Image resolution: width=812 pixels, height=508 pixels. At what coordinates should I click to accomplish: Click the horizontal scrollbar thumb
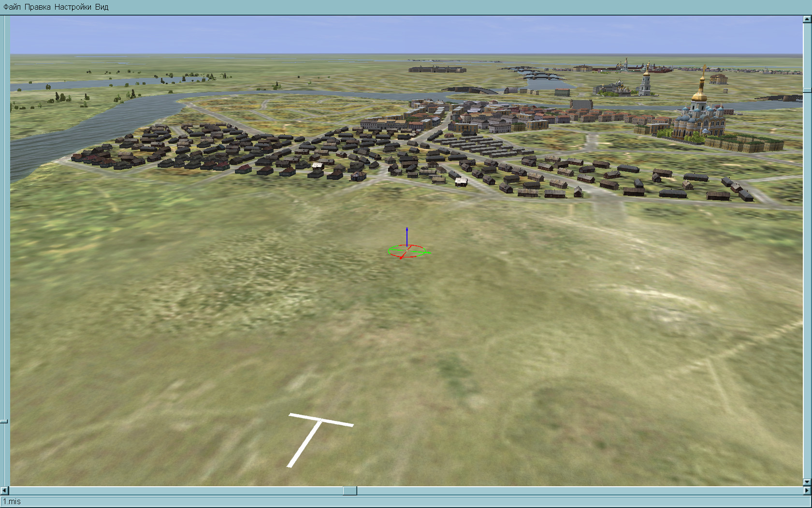tap(350, 491)
